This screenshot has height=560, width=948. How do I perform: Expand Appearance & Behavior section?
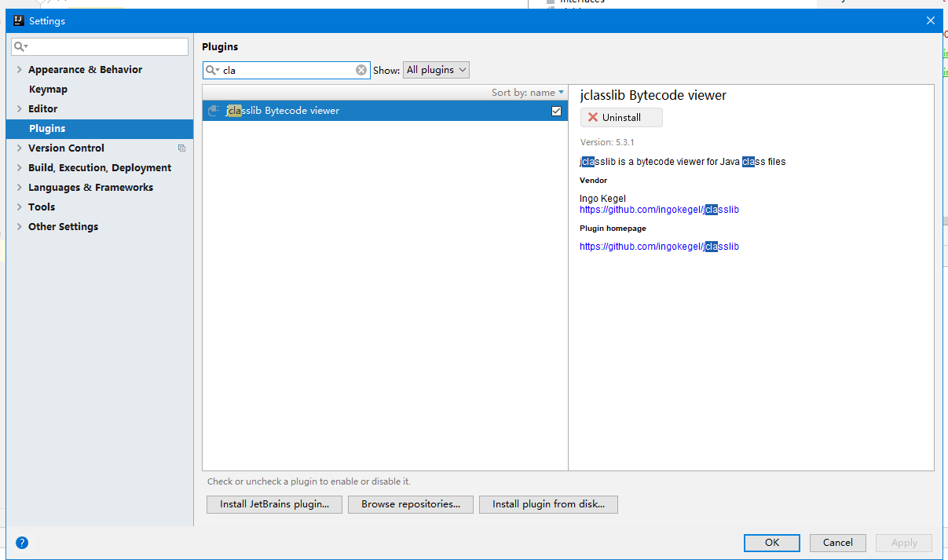click(20, 70)
